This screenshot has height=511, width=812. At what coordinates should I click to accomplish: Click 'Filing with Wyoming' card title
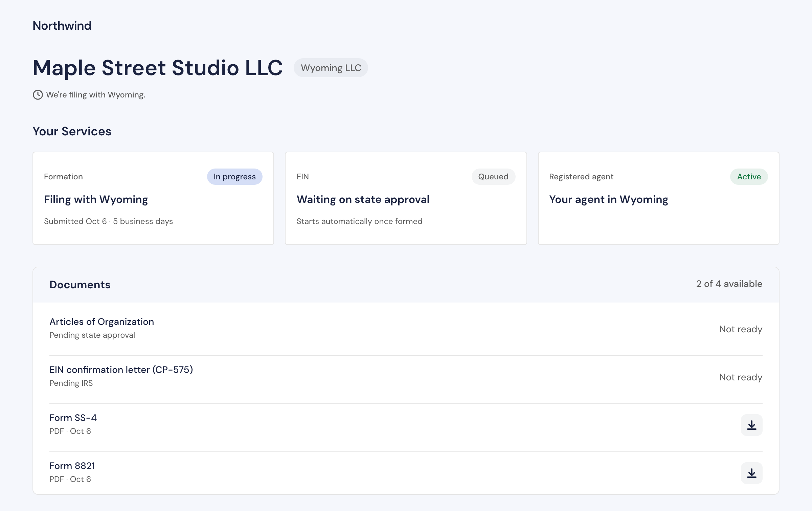pyautogui.click(x=96, y=200)
